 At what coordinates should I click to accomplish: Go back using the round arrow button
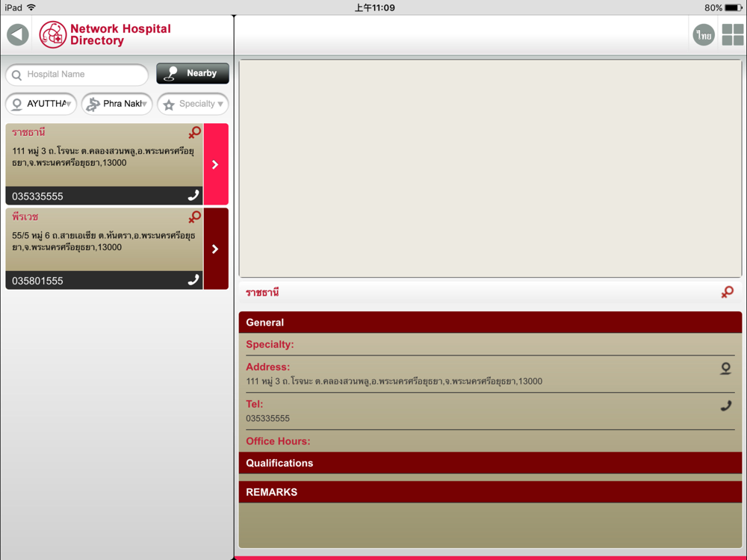click(x=18, y=35)
